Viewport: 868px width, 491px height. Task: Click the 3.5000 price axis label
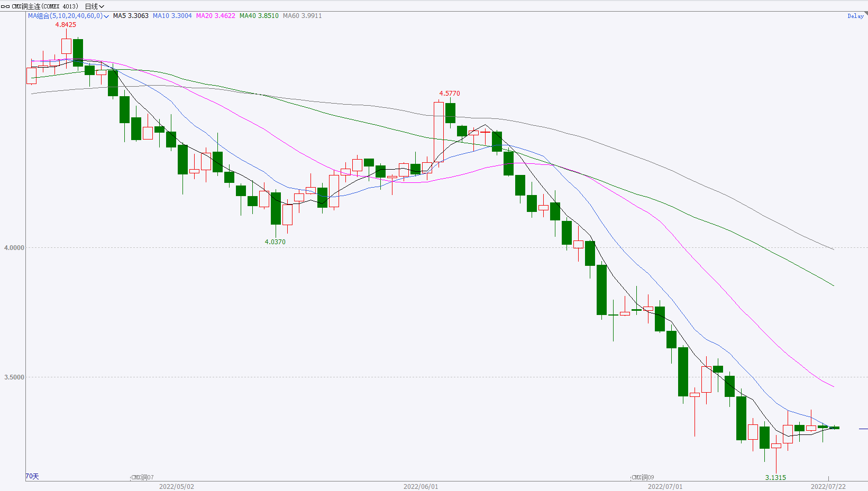coord(14,377)
